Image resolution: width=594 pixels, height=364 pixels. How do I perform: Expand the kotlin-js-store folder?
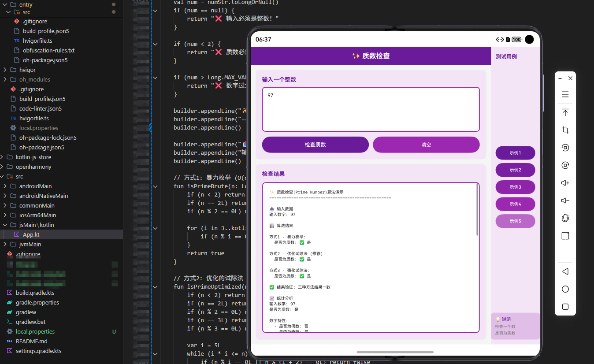click(x=2, y=157)
